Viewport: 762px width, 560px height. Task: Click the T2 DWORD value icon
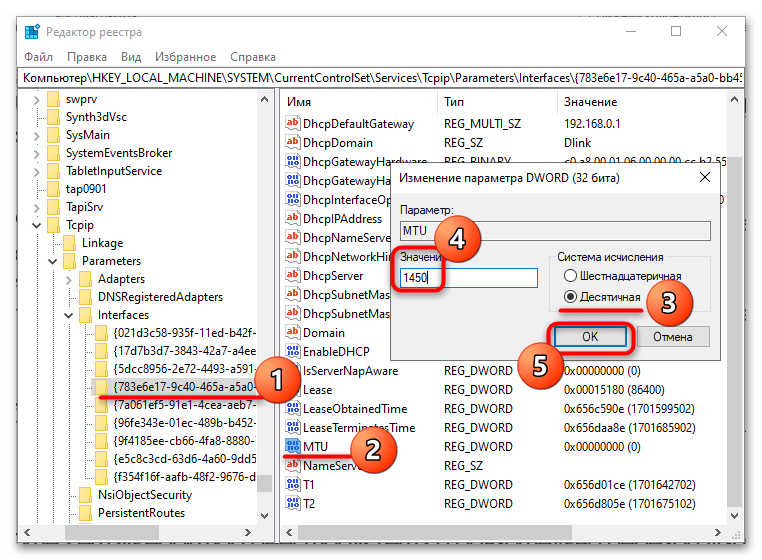click(x=293, y=503)
